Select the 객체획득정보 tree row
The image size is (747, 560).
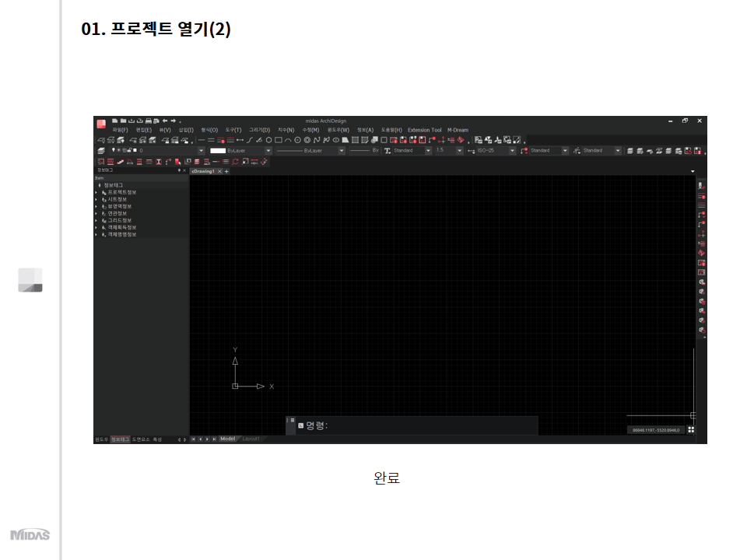click(x=141, y=228)
